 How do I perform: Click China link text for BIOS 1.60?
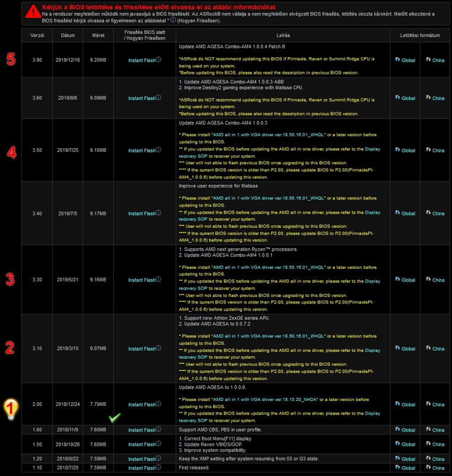coord(438,430)
